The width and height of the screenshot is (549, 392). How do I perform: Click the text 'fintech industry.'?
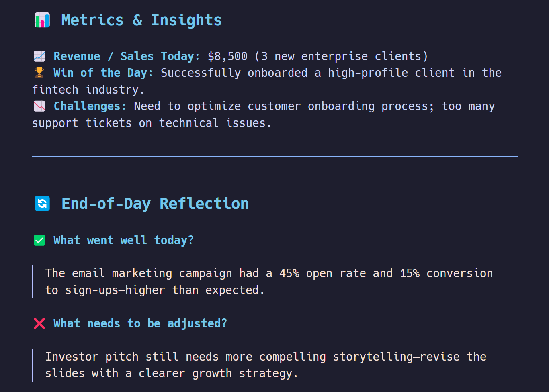(88, 89)
